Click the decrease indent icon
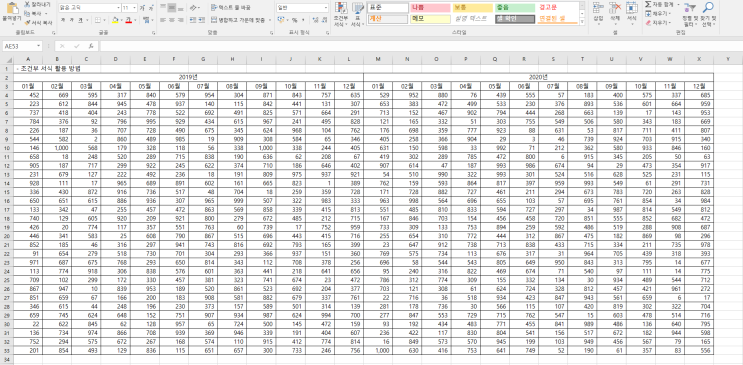Screen dimensions: 743x365 [193, 20]
